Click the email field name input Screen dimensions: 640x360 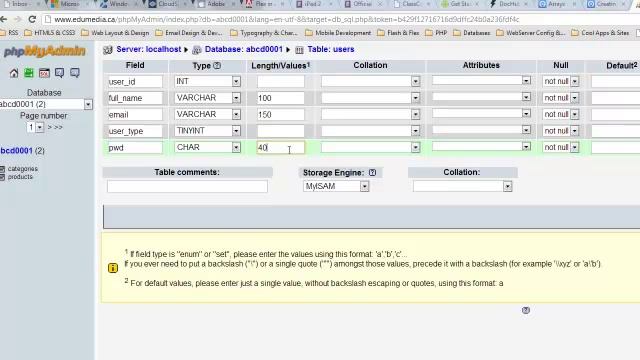point(135,115)
